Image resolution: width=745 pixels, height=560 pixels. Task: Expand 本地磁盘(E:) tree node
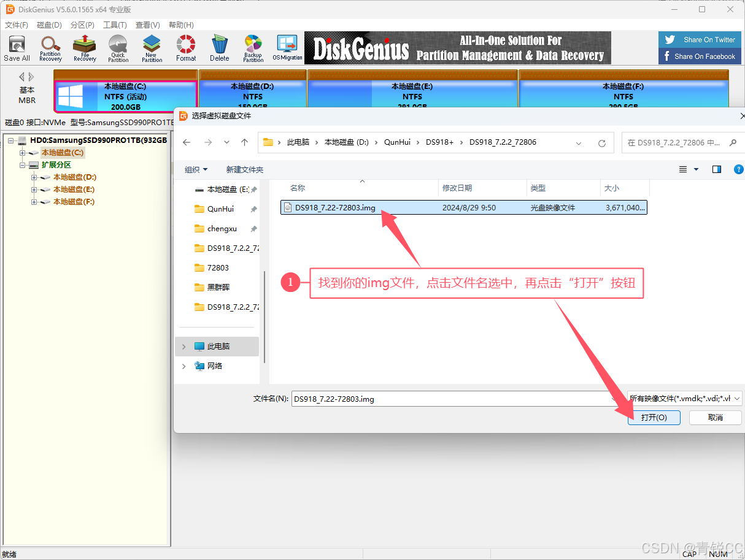[x=34, y=190]
